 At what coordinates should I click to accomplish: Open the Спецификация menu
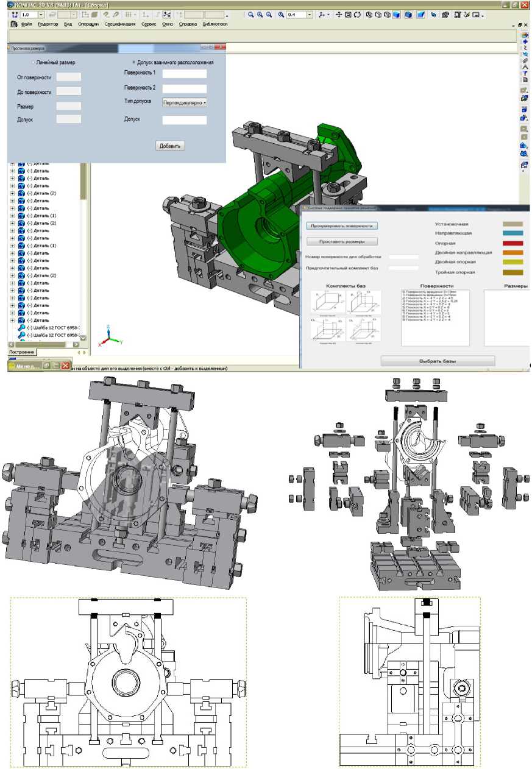[x=119, y=24]
